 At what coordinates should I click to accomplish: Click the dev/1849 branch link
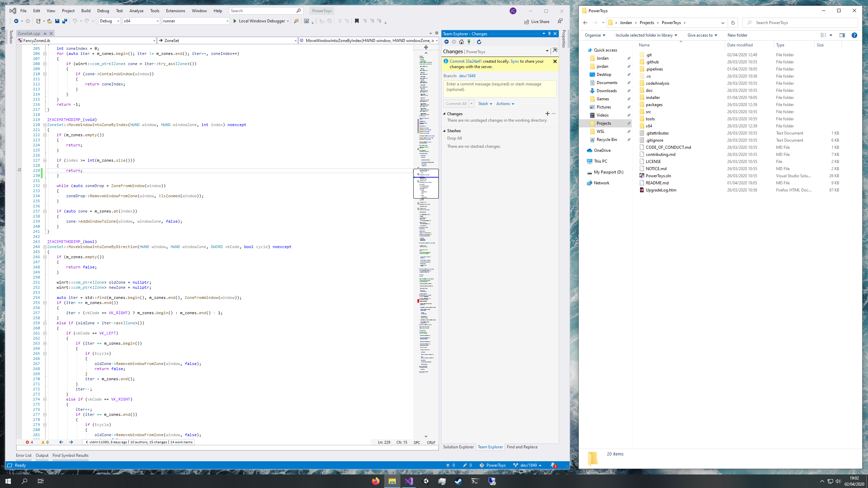click(x=467, y=76)
